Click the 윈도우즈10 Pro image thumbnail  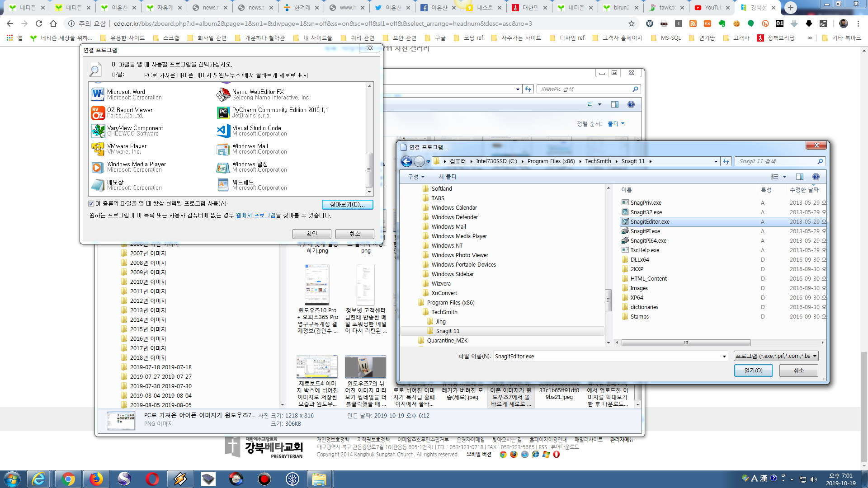[x=317, y=285]
